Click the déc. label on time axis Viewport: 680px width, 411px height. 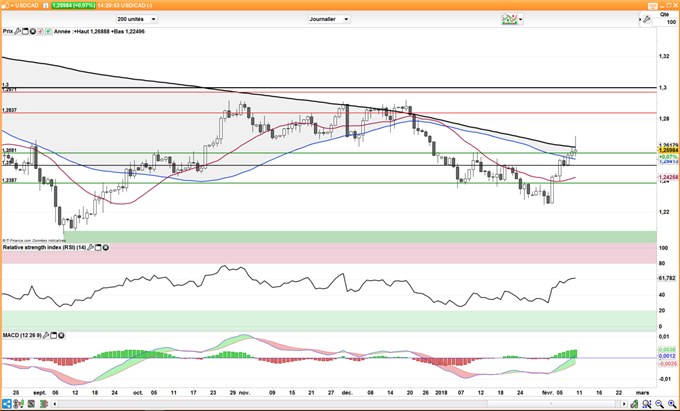pyautogui.click(x=347, y=393)
